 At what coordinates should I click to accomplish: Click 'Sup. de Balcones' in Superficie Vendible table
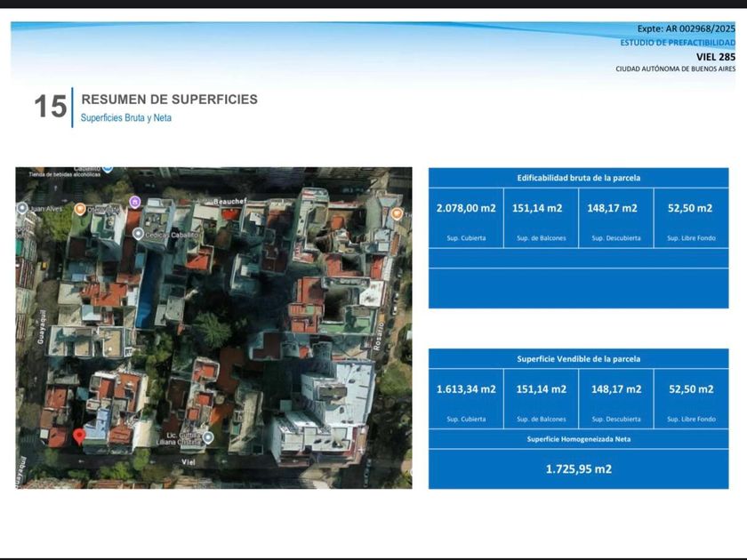(x=542, y=419)
